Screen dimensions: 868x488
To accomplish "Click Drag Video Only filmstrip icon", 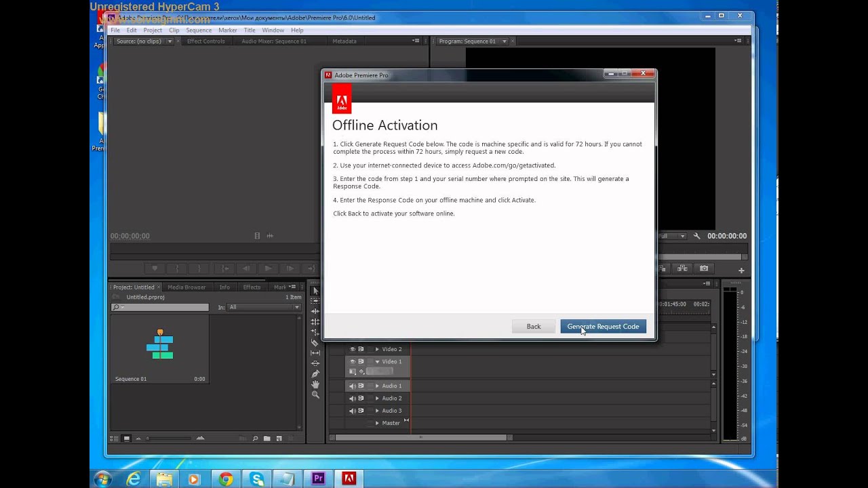I will (x=257, y=236).
